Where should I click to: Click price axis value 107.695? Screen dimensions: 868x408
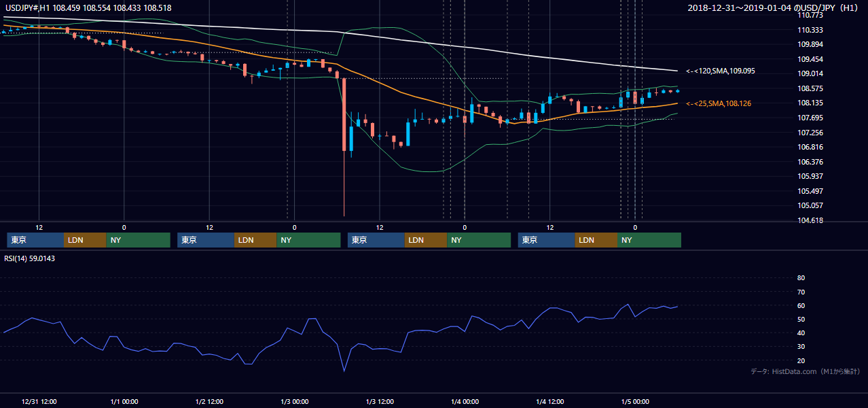click(x=810, y=118)
